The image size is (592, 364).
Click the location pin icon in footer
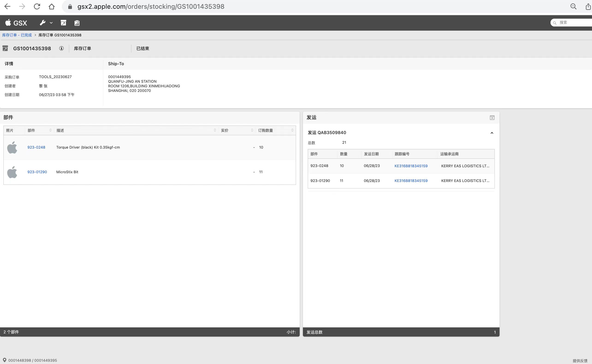point(4,360)
